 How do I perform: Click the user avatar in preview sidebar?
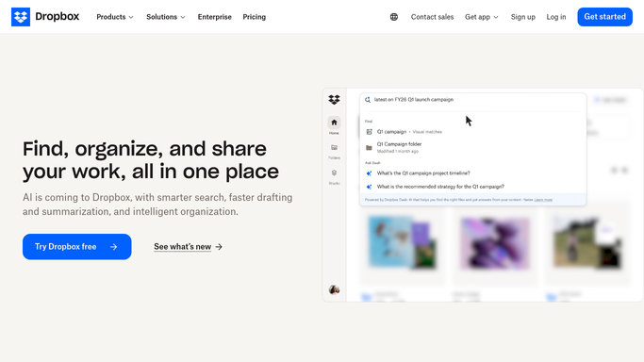pos(334,289)
